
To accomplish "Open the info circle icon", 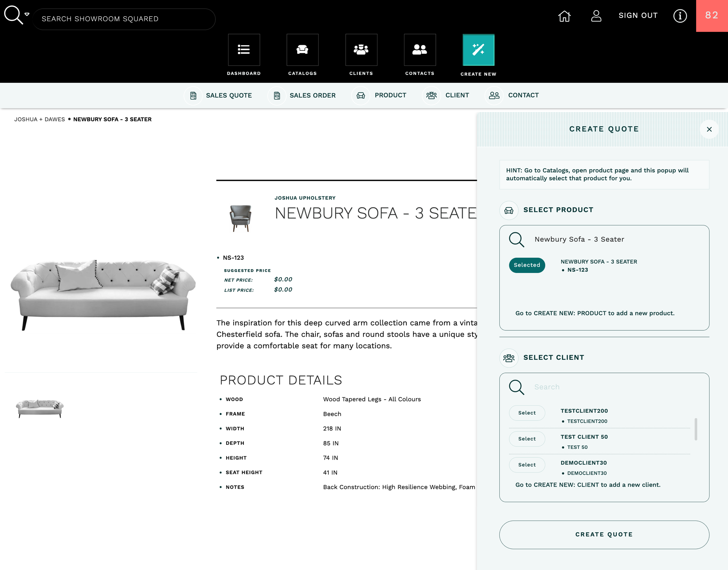I will pos(680,16).
